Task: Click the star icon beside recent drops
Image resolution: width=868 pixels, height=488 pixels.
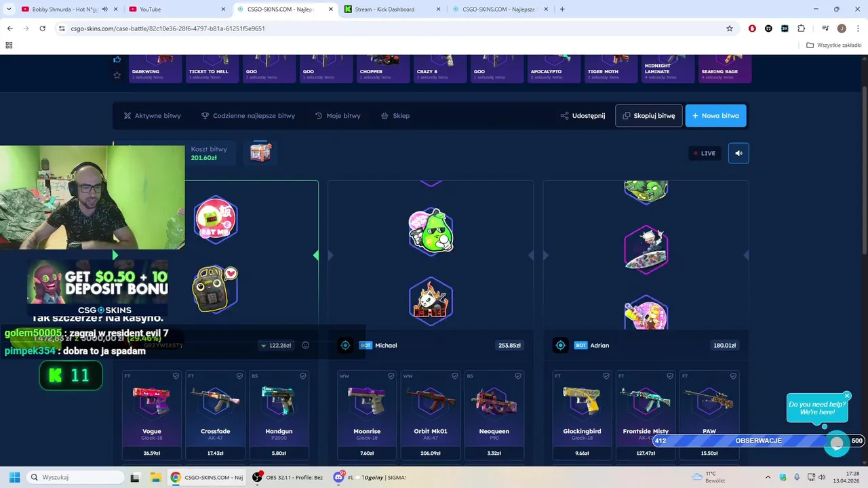Action: [117, 75]
